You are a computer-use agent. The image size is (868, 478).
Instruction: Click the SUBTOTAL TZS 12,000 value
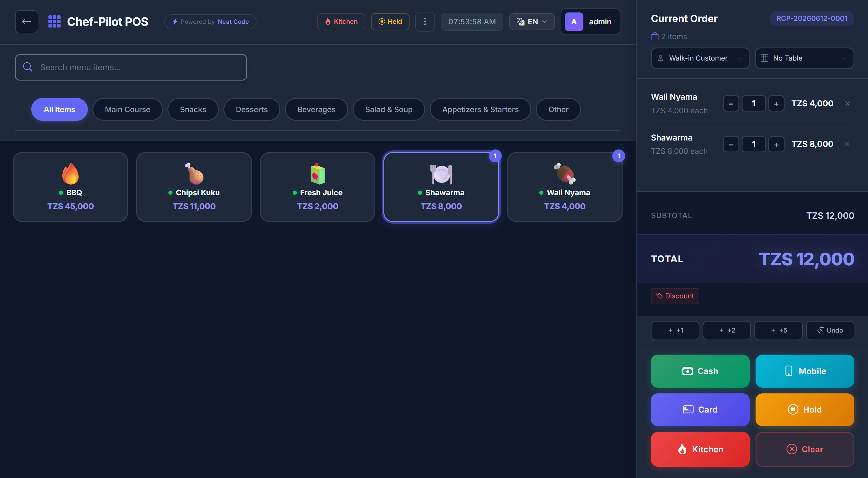[830, 216]
